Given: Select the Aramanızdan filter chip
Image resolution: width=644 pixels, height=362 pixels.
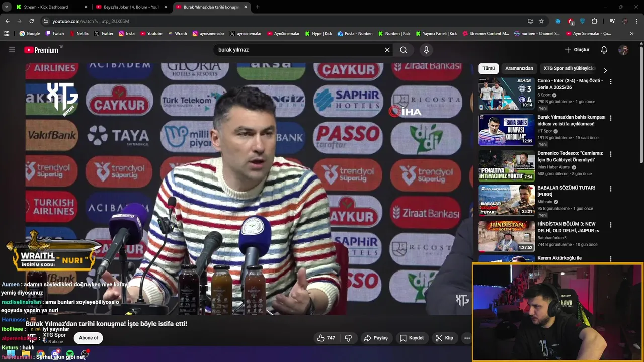Looking at the screenshot, I should pos(519,68).
